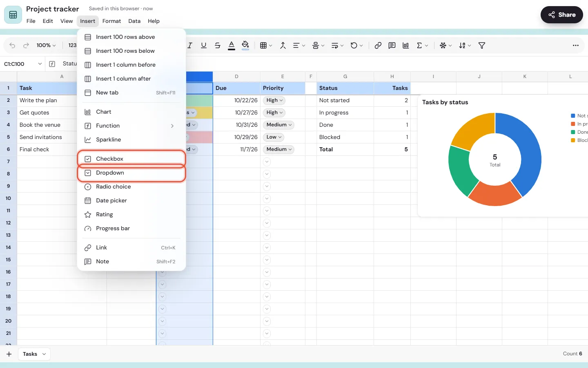
Task: Open Priority dropdown for Write the plan
Action: [x=274, y=100]
